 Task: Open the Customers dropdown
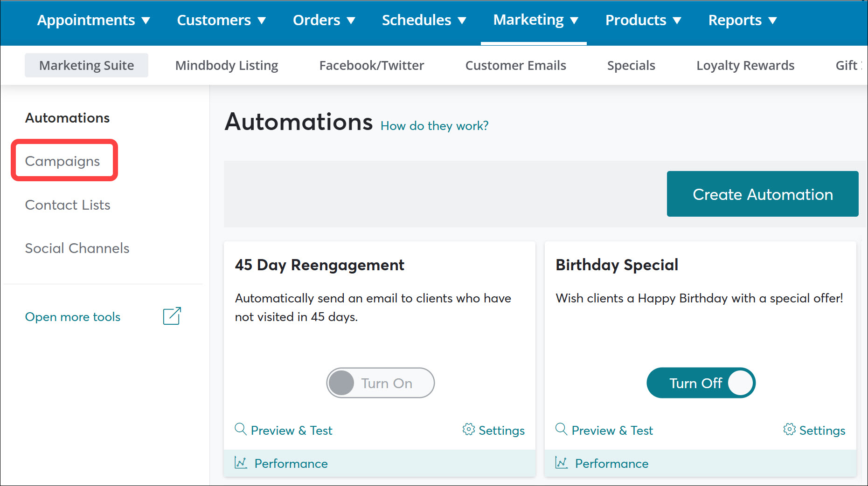221,20
